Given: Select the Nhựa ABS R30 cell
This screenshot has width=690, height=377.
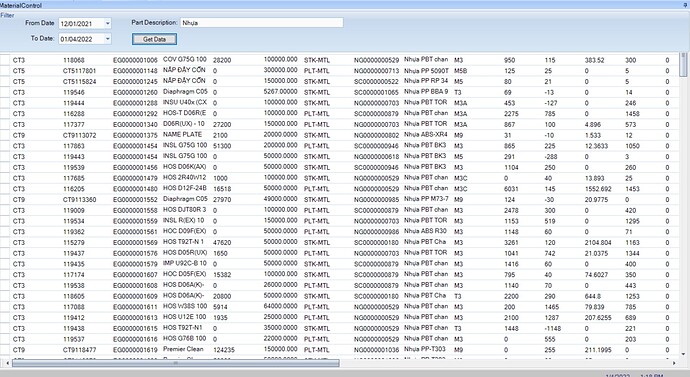Looking at the screenshot, I should tap(425, 231).
